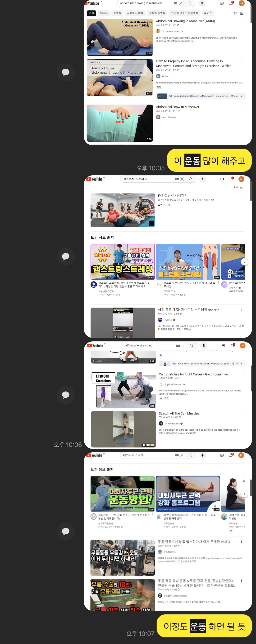Click the microphone icon beside 대퇴사두근 운동 search
This screenshot has width=256, height=644.
(203, 455)
